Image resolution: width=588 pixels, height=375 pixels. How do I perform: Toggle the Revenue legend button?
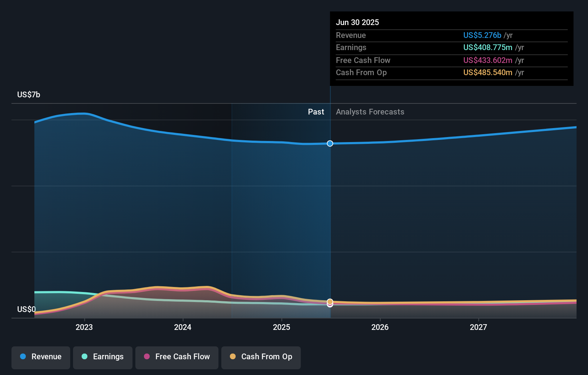point(41,357)
